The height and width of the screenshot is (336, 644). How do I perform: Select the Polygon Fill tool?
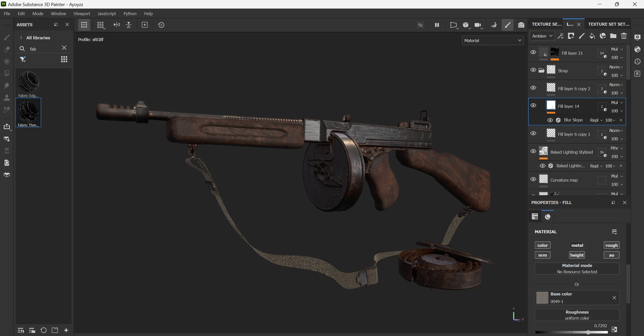click(7, 73)
